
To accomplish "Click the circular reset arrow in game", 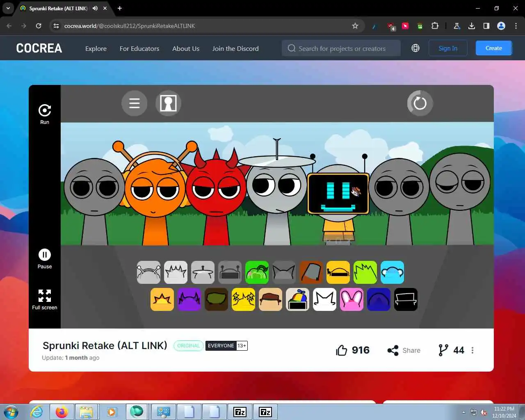I will [420, 103].
